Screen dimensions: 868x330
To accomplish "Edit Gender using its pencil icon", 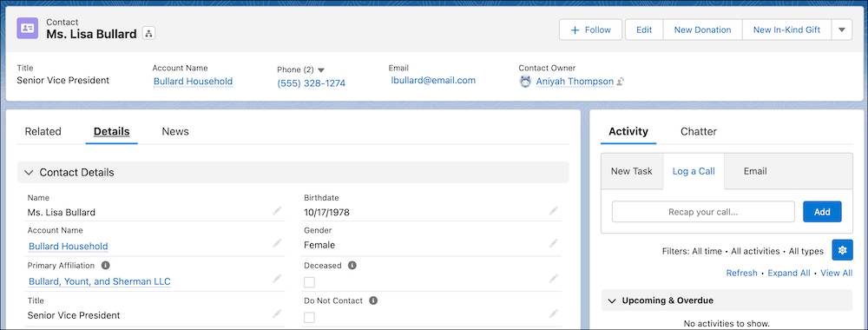I will coord(554,244).
